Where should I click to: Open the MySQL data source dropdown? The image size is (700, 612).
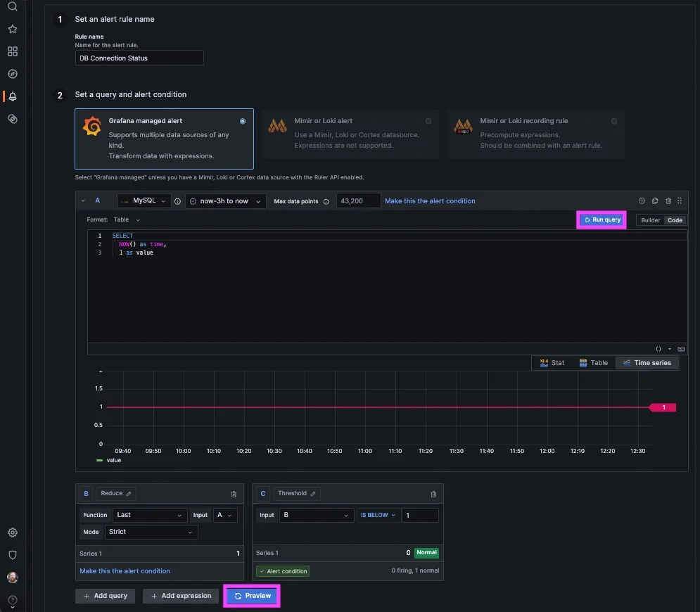[144, 200]
